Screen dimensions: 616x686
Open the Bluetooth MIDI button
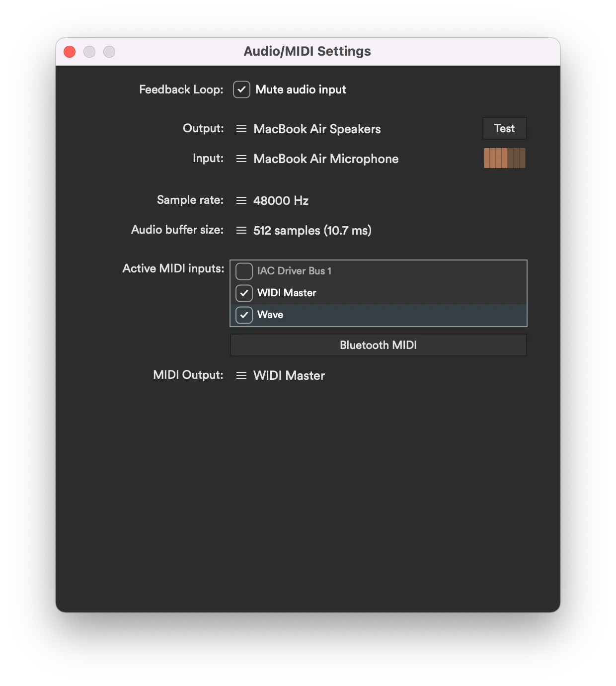[x=378, y=345]
